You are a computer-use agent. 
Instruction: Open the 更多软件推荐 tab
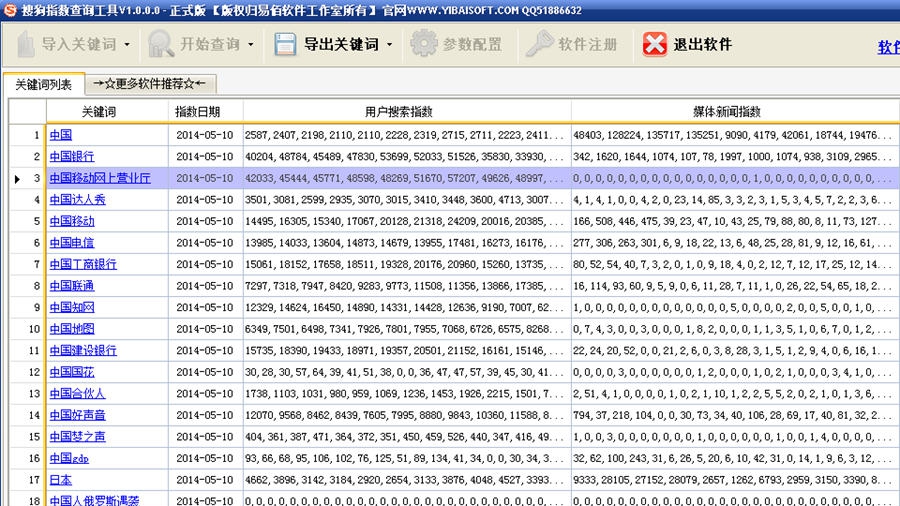(150, 84)
